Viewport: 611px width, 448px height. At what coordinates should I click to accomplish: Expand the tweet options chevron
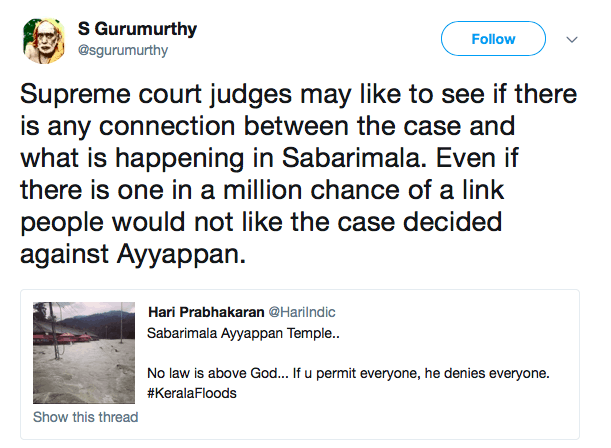pos(572,40)
